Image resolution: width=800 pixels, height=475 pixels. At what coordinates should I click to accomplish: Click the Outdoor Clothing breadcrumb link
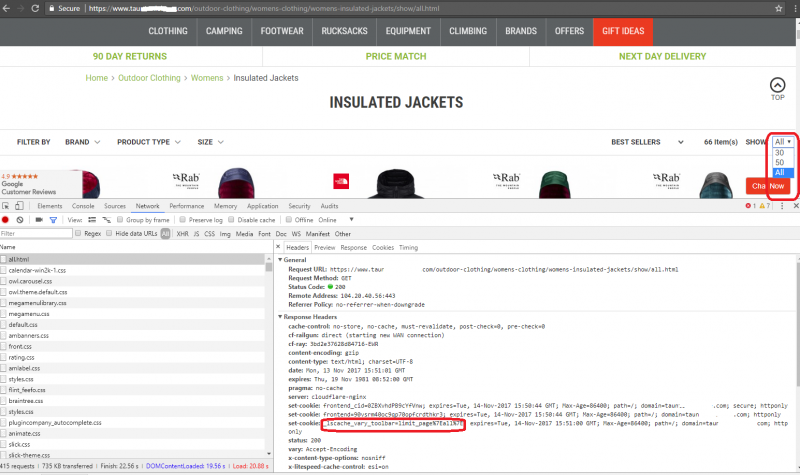tap(149, 78)
